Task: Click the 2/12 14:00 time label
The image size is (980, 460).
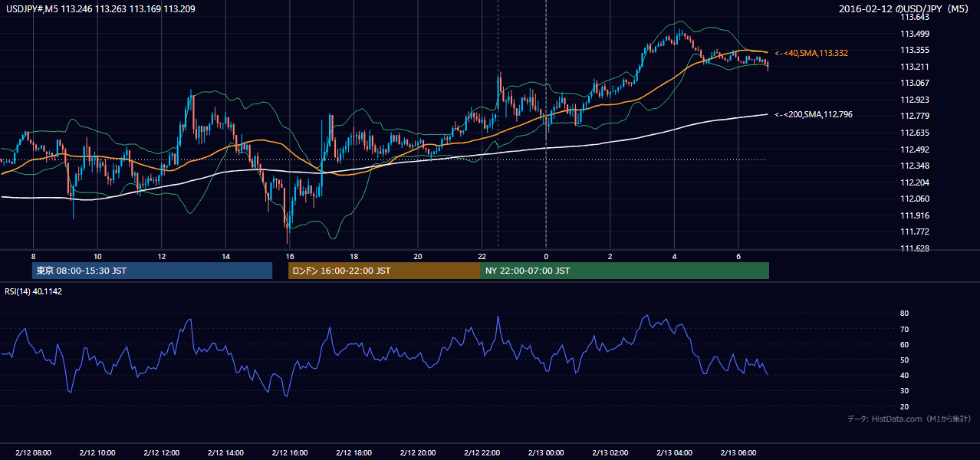Action: [225, 453]
